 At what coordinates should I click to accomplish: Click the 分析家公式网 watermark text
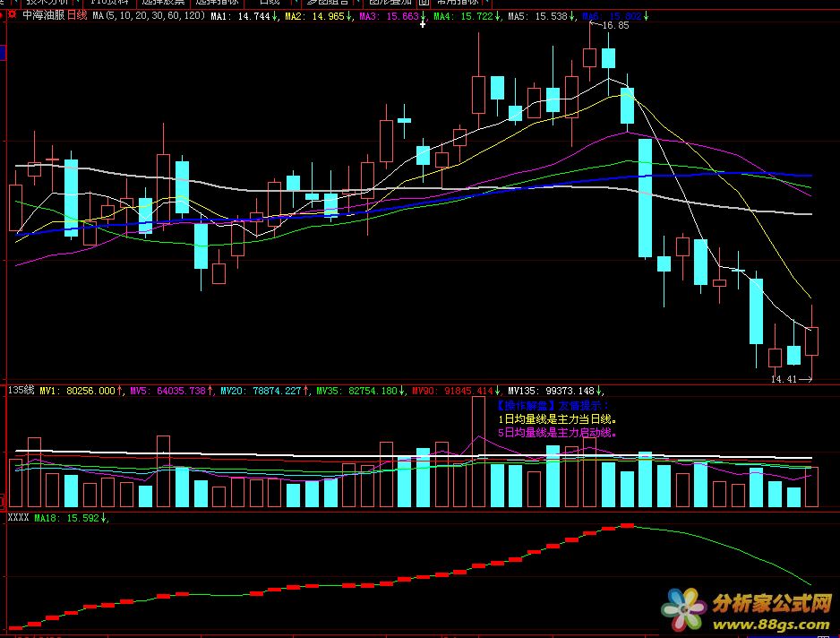772,602
